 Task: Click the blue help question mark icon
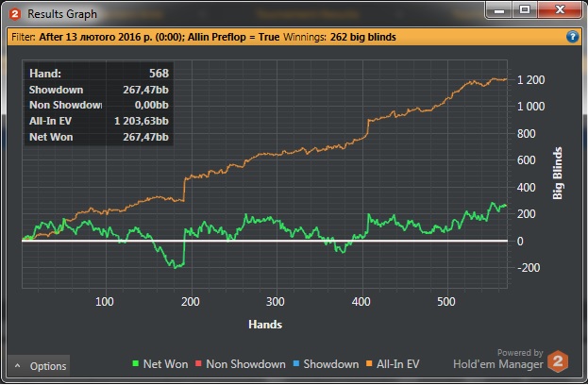click(572, 37)
